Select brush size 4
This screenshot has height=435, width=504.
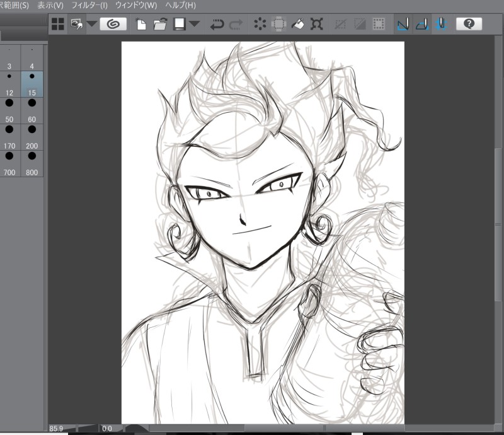32,58
